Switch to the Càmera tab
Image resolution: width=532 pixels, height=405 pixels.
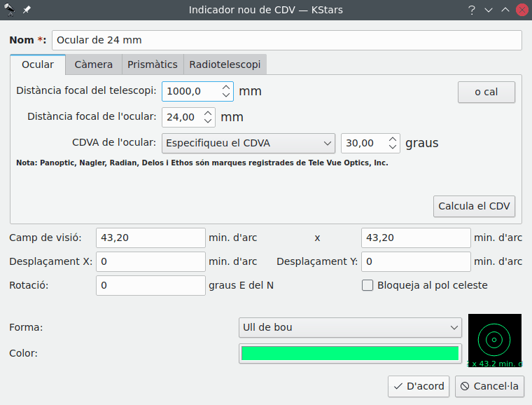coord(94,64)
